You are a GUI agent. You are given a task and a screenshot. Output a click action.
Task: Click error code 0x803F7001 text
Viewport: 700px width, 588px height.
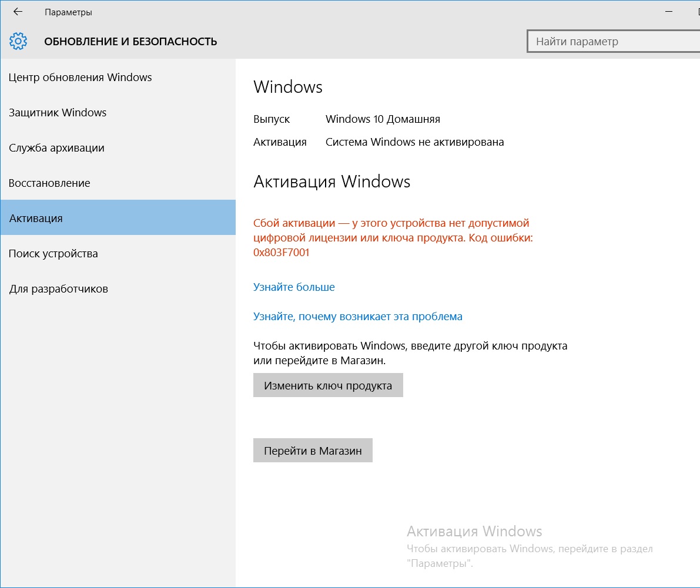(x=282, y=253)
